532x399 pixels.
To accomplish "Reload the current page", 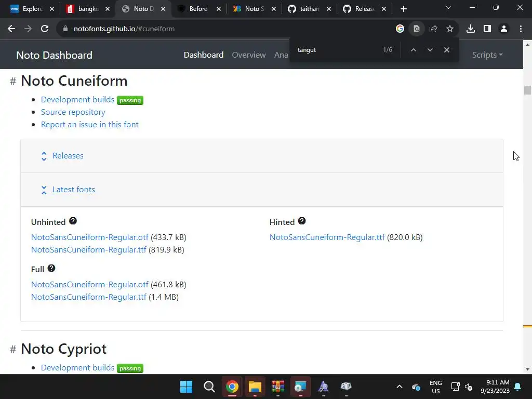I will pyautogui.click(x=45, y=29).
